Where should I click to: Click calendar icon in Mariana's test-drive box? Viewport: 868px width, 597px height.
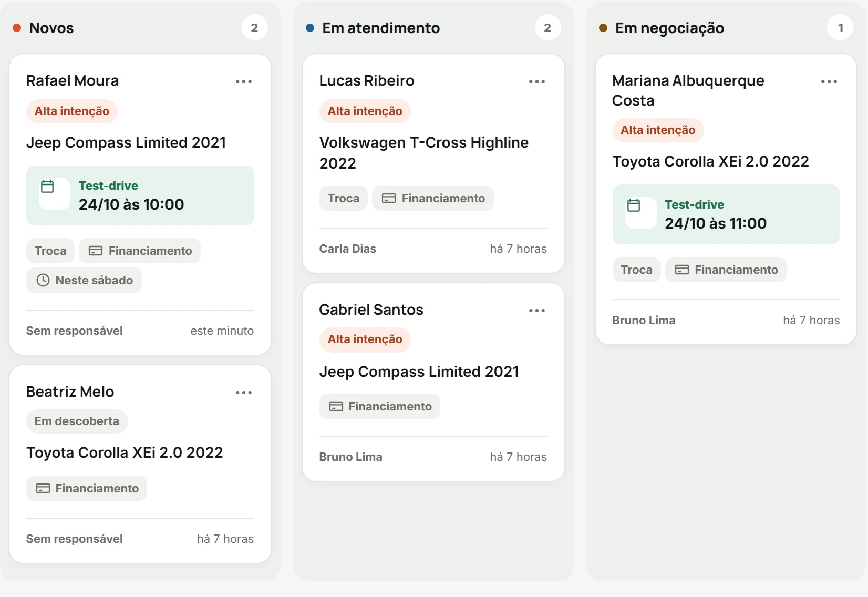[x=634, y=205]
